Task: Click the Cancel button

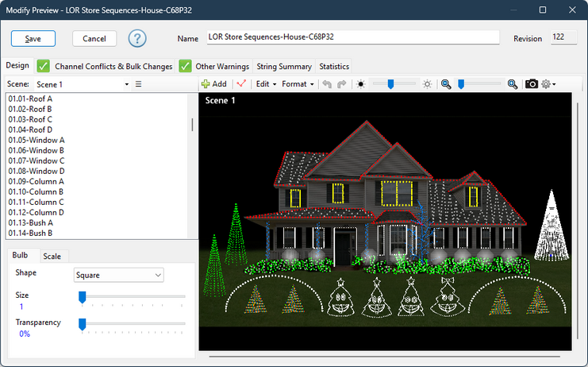Action: (x=94, y=39)
